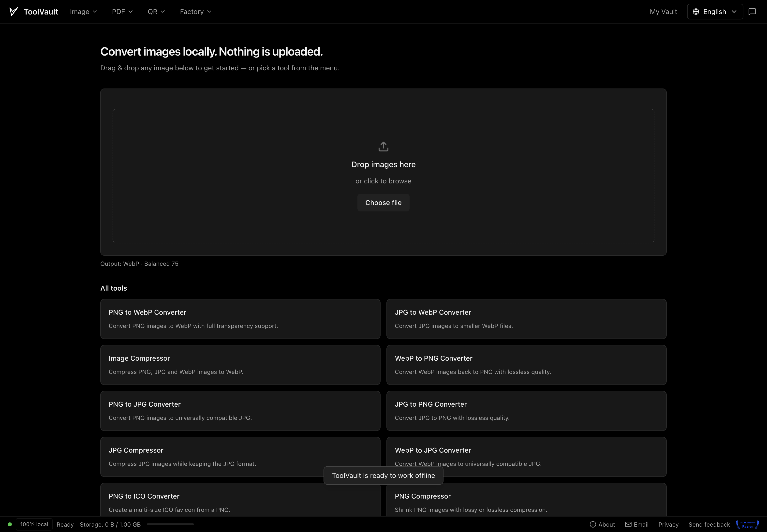
Task: Open the Factory dropdown menu
Action: click(196, 12)
